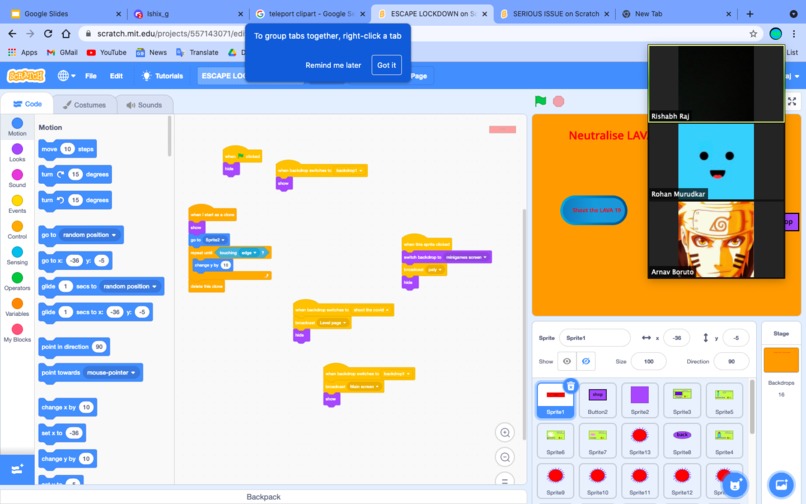Switch to the Costumes tab
Screen dimensions: 806x504
click(x=84, y=105)
